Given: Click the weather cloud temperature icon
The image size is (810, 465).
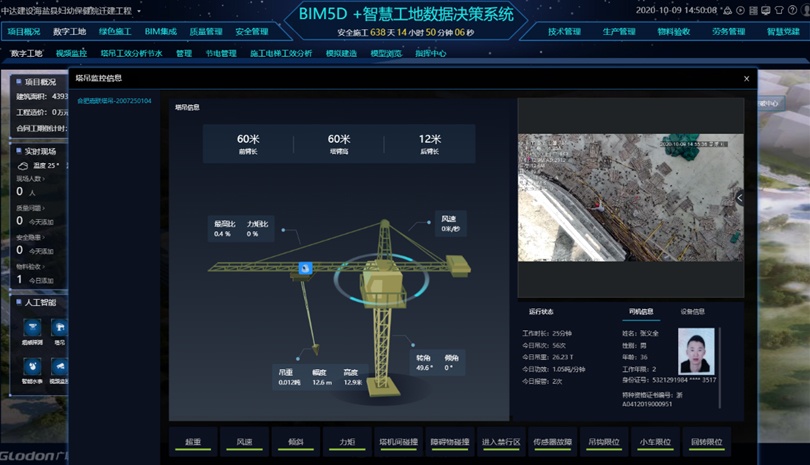Looking at the screenshot, I should point(23,165).
